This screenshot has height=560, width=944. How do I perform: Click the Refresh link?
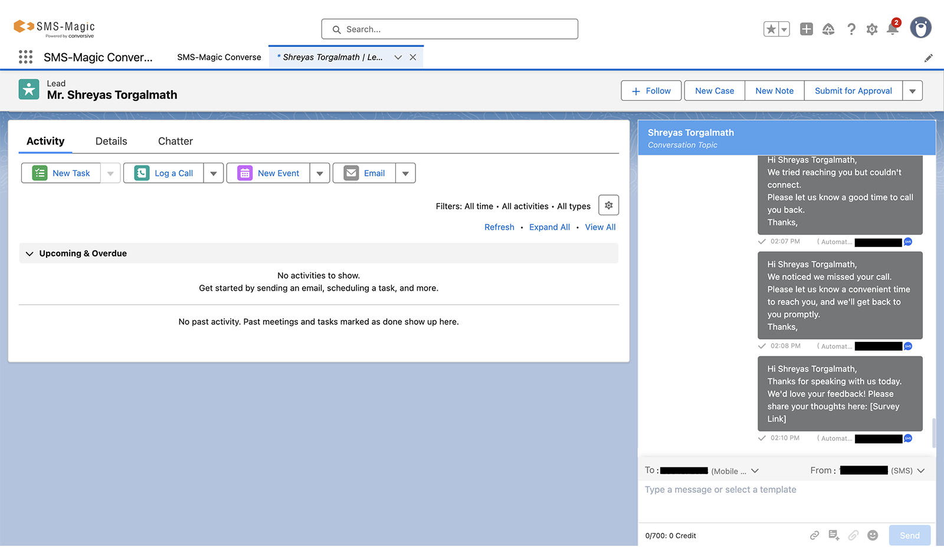(499, 227)
